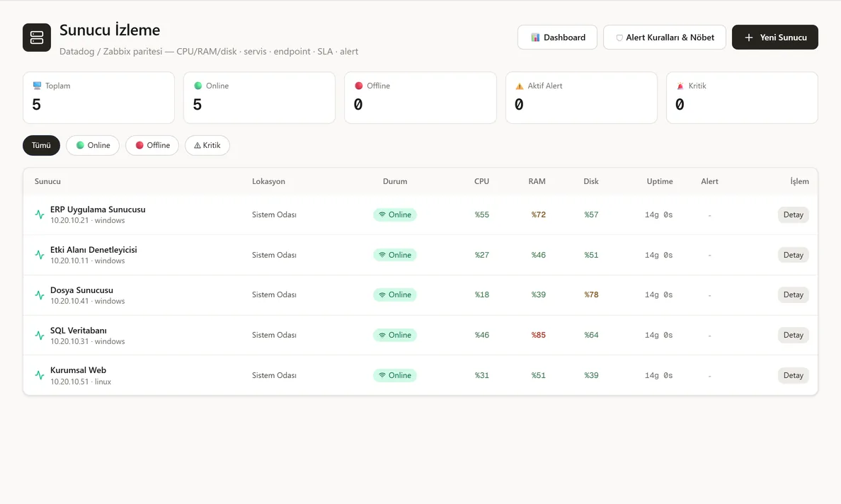Click Sistem Odası in Kurumsal Web row

[274, 375]
